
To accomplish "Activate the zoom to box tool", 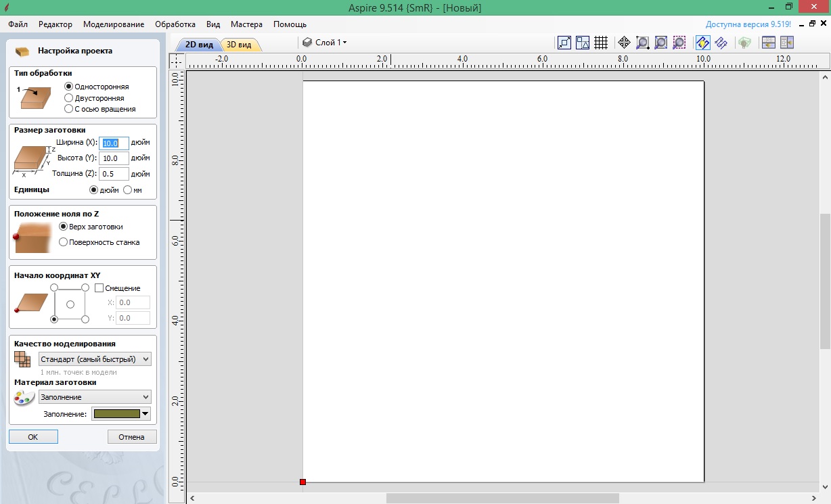I will [x=642, y=43].
